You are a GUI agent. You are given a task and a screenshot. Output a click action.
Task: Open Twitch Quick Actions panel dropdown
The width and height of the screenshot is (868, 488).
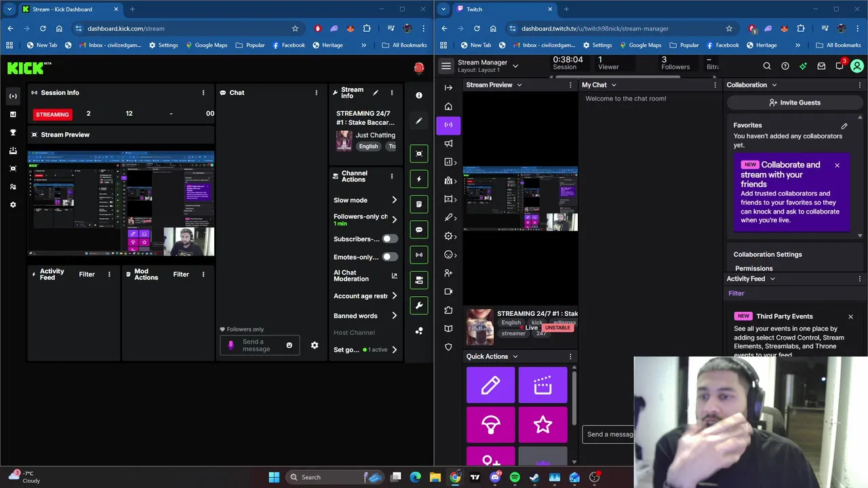pyautogui.click(x=515, y=357)
